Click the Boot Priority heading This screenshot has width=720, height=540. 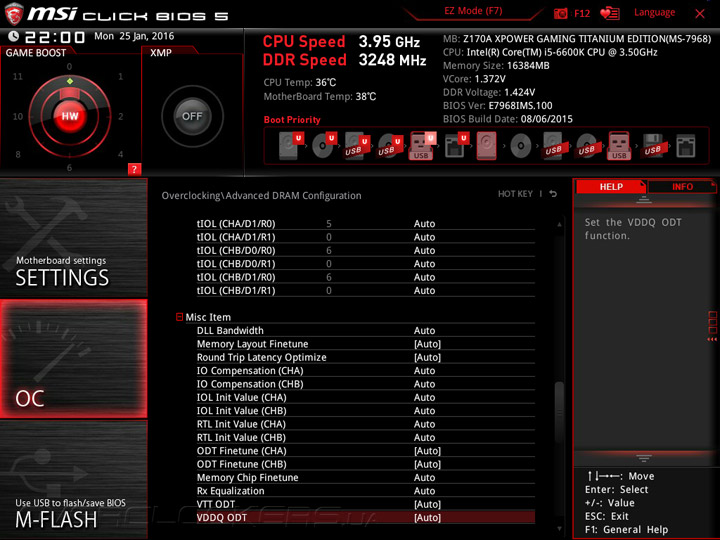(292, 120)
